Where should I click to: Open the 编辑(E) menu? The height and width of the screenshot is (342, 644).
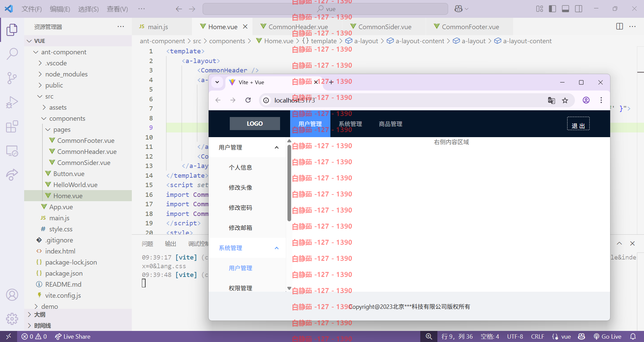60,9
